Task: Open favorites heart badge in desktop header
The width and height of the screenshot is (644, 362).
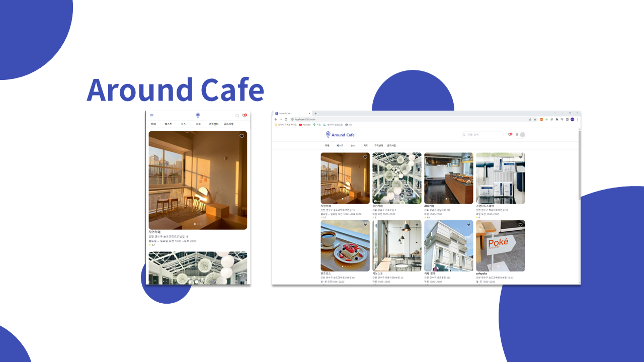Action: (510, 134)
